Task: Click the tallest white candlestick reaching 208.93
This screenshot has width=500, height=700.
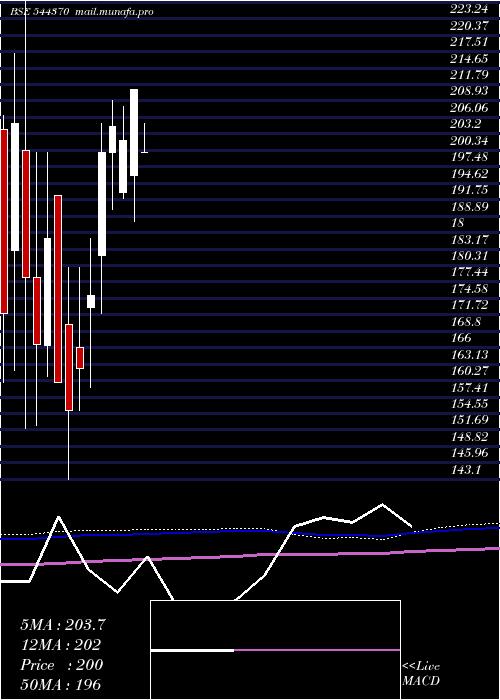Action: tap(134, 132)
